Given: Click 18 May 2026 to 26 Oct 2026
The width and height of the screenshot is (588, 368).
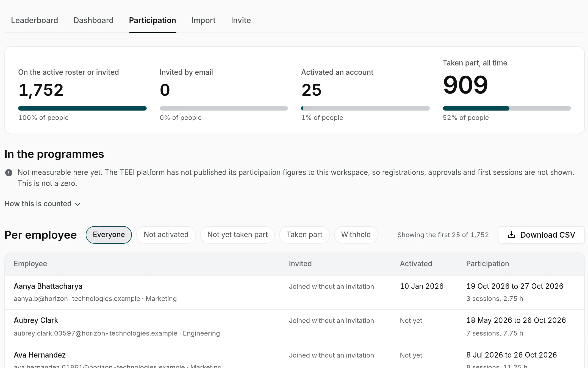Looking at the screenshot, I should coord(516,320).
